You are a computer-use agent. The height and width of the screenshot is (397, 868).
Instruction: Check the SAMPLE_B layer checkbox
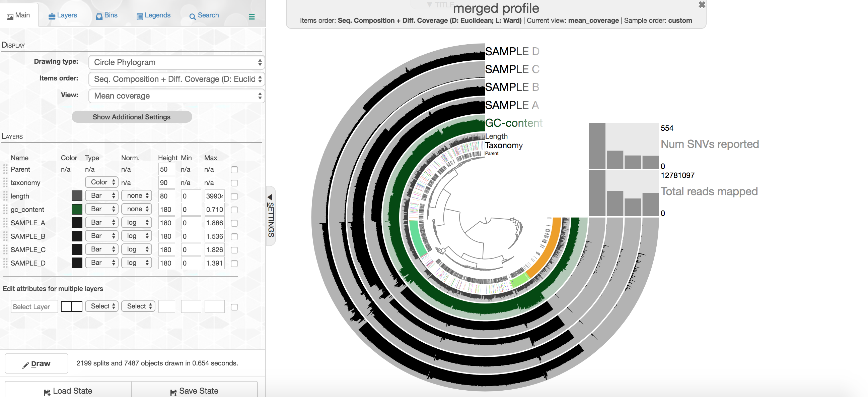pyautogui.click(x=234, y=236)
